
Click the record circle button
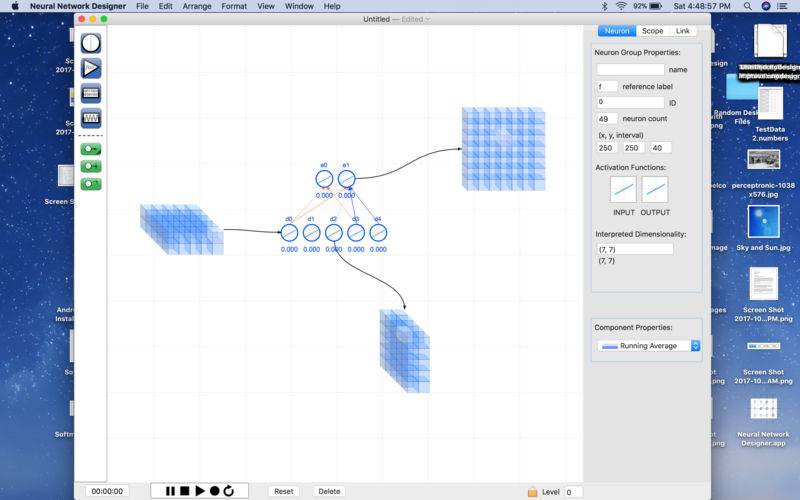pyautogui.click(x=214, y=491)
